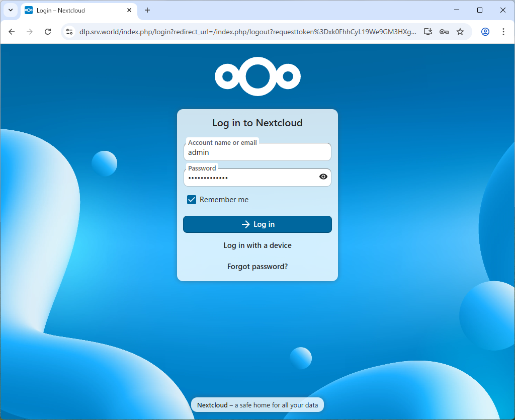This screenshot has width=515, height=420.
Task: Click the install app icon in address bar
Action: (427, 32)
